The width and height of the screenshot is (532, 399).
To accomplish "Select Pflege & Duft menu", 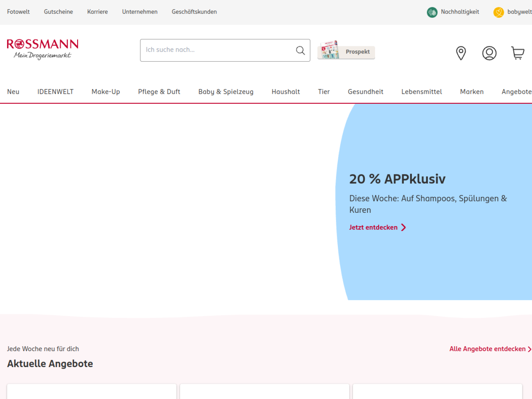I will point(159,92).
